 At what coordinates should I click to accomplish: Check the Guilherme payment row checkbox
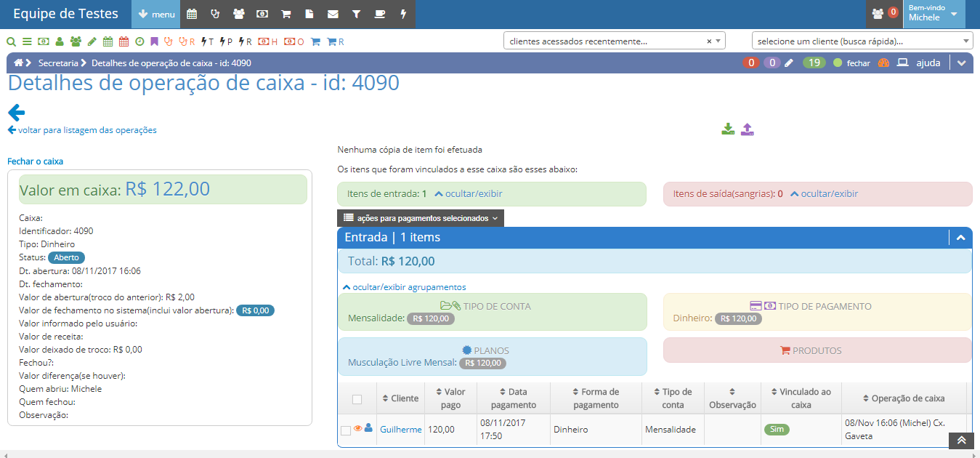point(346,430)
